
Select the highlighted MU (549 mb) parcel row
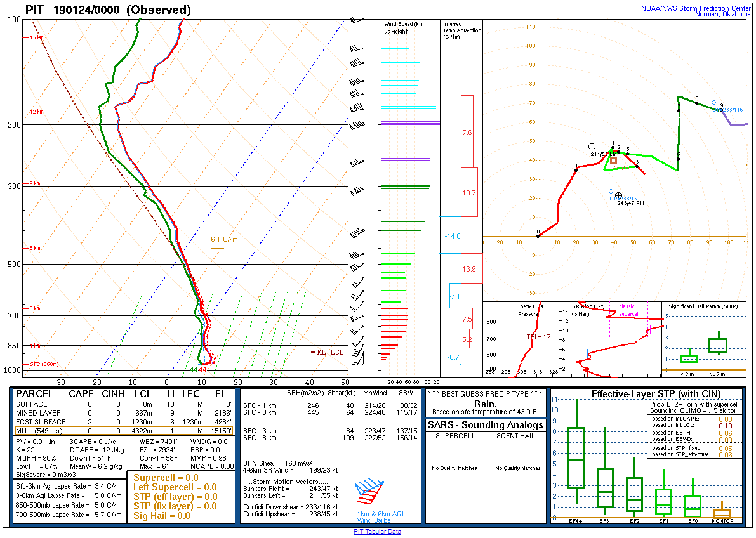pyautogui.click(x=123, y=431)
